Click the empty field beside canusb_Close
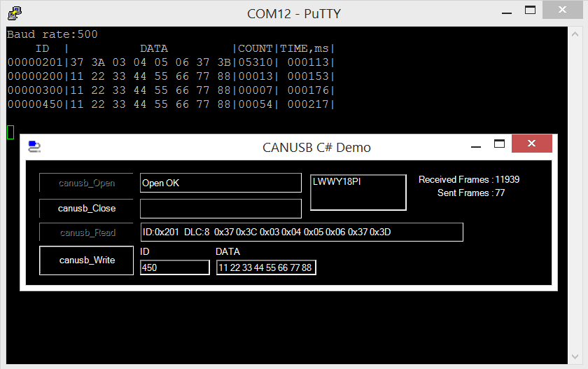Image resolution: width=588 pixels, height=369 pixels. coord(220,209)
